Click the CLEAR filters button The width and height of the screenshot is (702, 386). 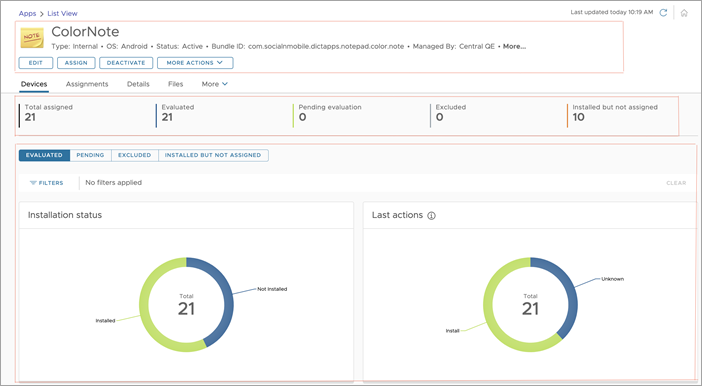pyautogui.click(x=676, y=183)
